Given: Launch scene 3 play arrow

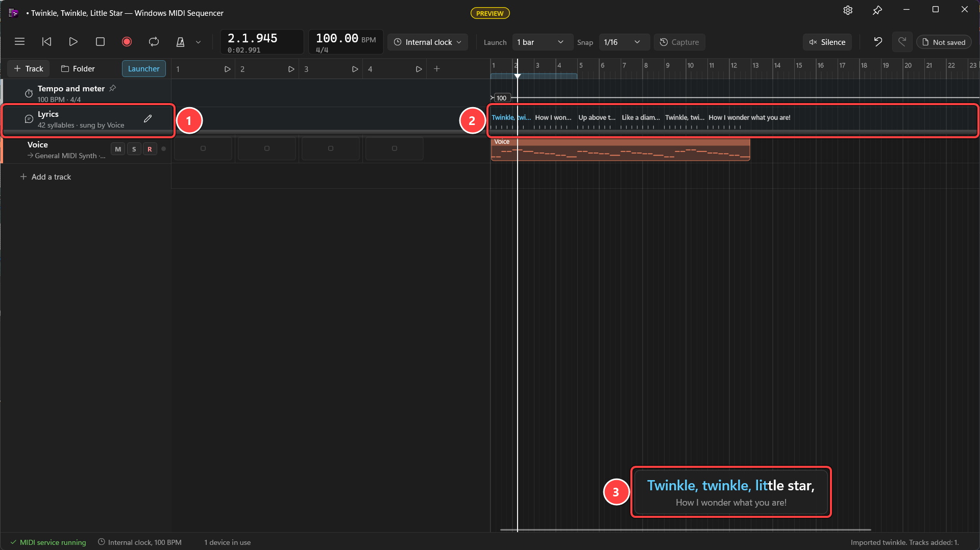Looking at the screenshot, I should click(355, 69).
